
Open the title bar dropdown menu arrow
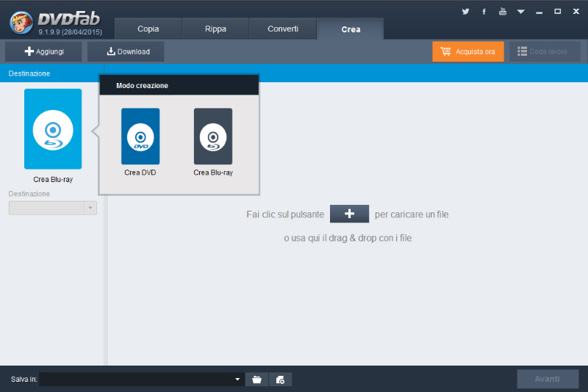point(521,12)
